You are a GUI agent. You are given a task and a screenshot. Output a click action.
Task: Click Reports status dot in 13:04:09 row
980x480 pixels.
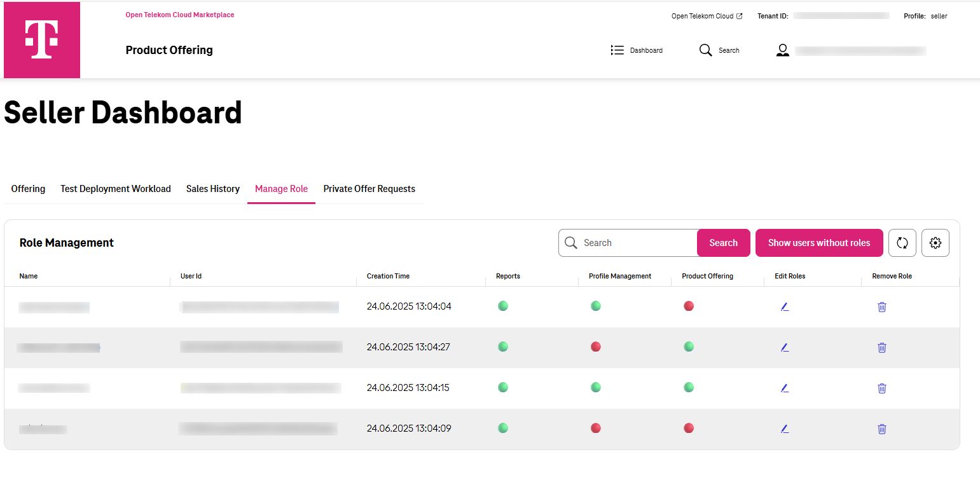coord(503,428)
